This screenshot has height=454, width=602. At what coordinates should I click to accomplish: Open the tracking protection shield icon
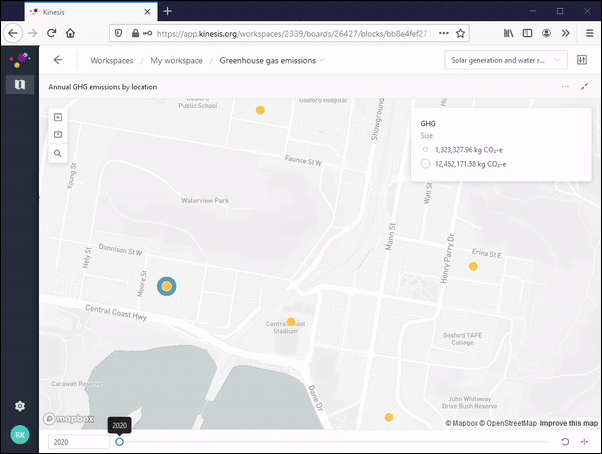tap(118, 33)
